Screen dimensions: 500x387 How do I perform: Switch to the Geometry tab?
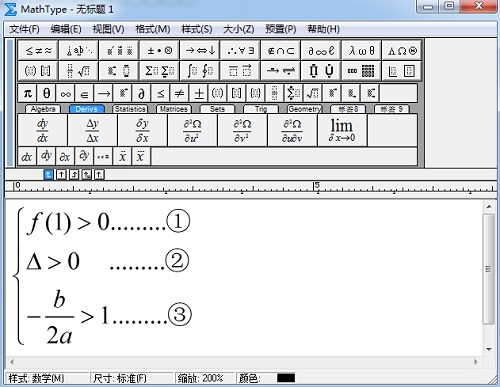[305, 109]
